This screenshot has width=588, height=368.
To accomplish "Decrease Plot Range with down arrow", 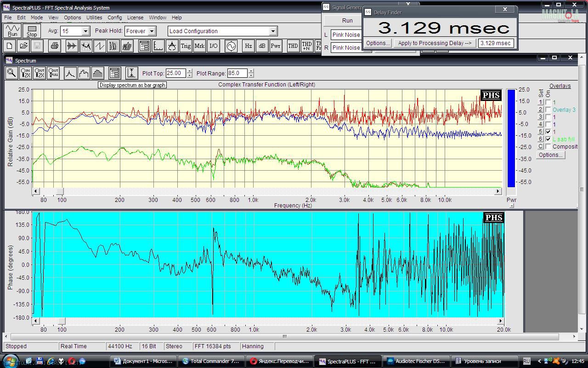I will (251, 75).
